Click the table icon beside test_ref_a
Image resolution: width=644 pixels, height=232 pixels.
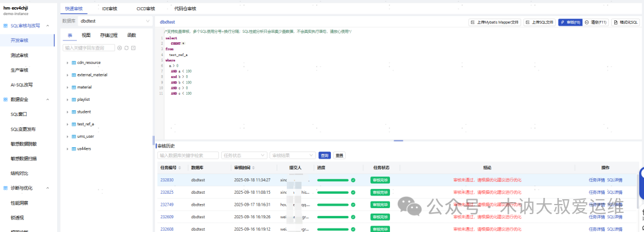pyautogui.click(x=74, y=124)
